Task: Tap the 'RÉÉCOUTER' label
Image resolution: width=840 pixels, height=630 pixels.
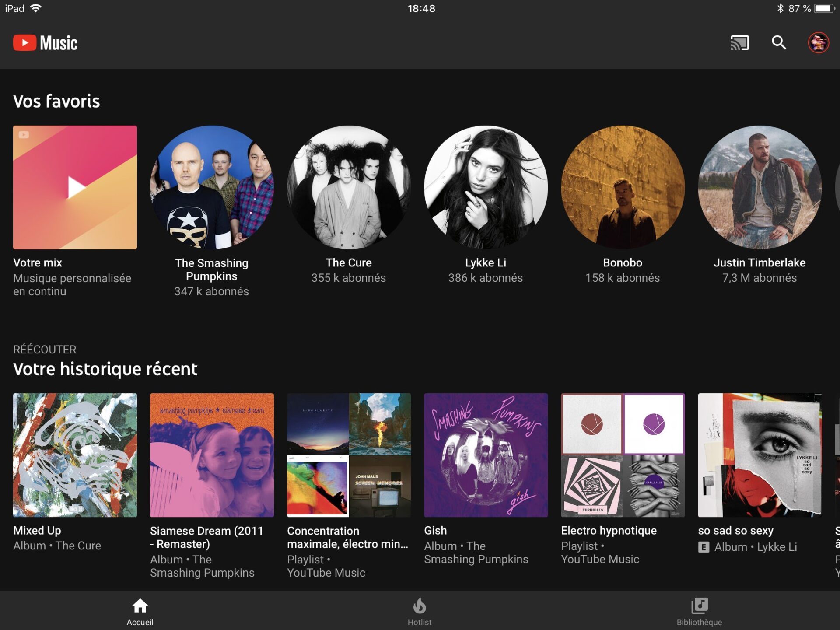Action: coord(45,350)
